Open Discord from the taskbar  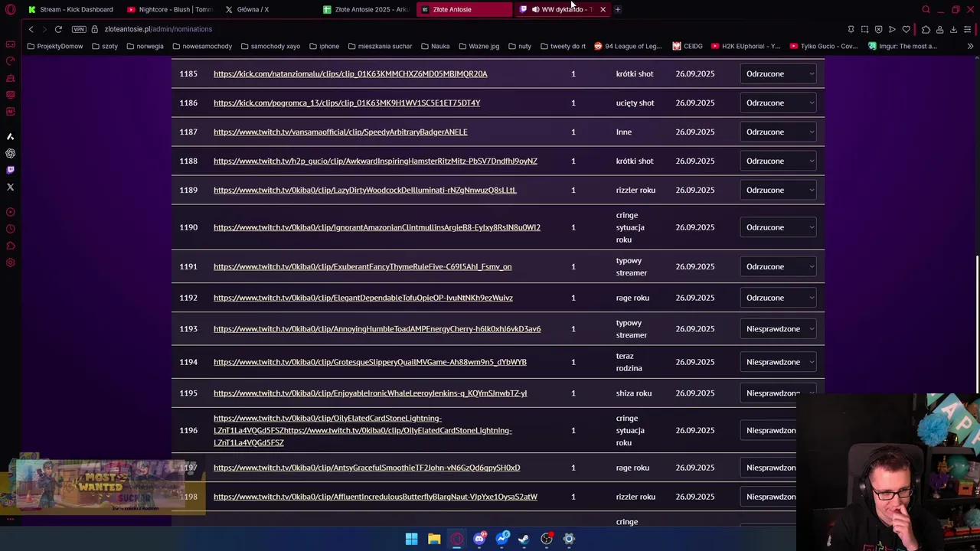point(479,539)
